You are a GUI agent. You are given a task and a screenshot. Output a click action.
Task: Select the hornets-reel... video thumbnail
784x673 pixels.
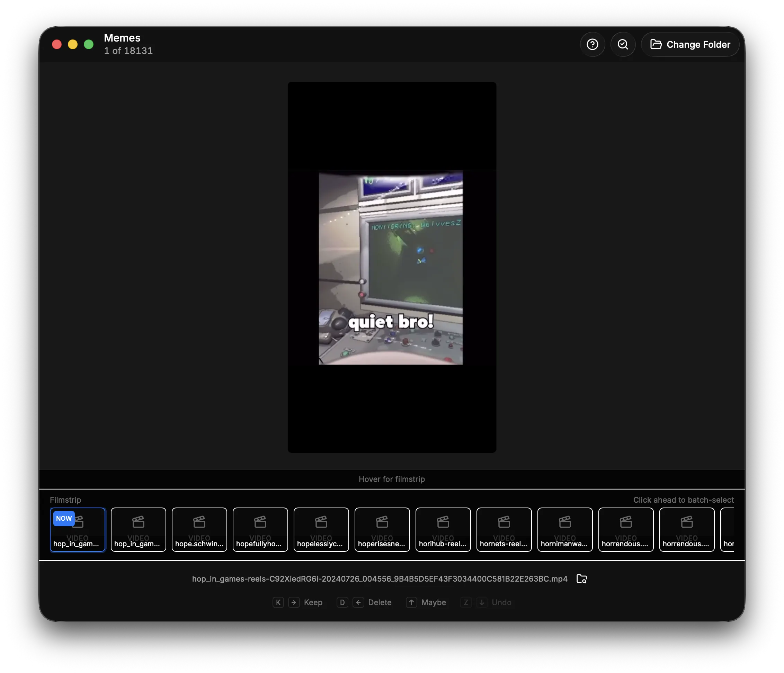point(504,530)
